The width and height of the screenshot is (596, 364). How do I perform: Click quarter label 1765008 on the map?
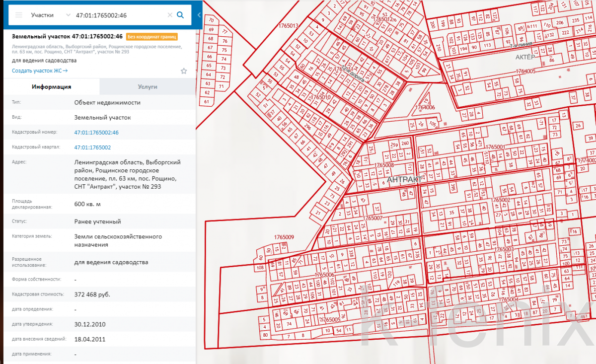click(384, 165)
